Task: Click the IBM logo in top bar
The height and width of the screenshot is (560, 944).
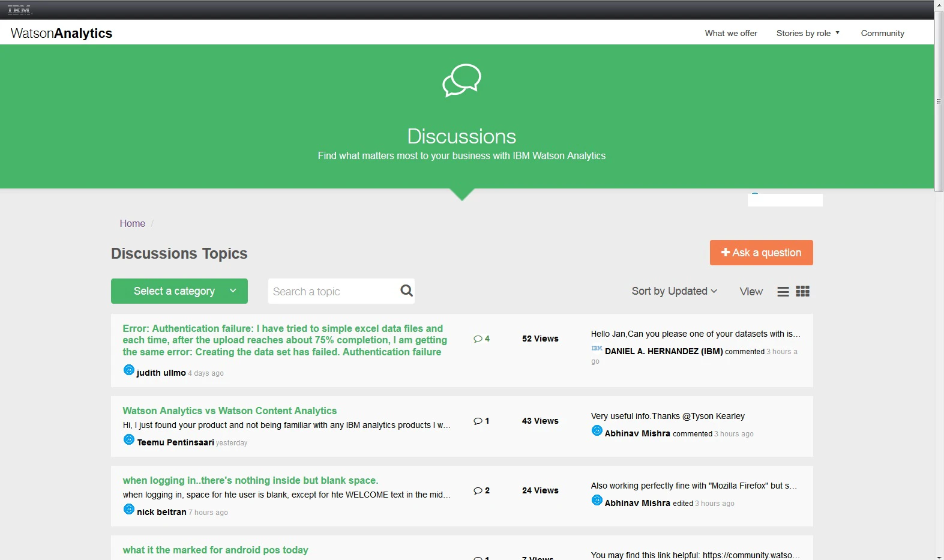Action: [19, 10]
